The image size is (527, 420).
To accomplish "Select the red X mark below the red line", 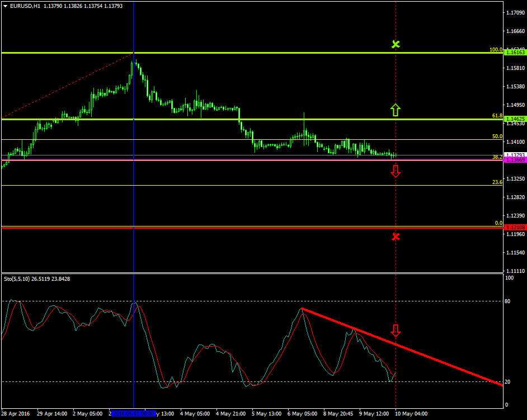I will tap(396, 237).
